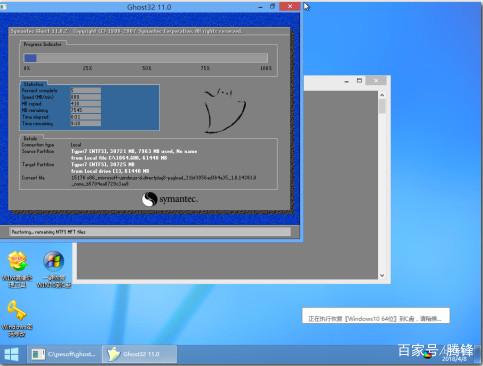Click scrollbar down arrow in background window

pos(382,276)
